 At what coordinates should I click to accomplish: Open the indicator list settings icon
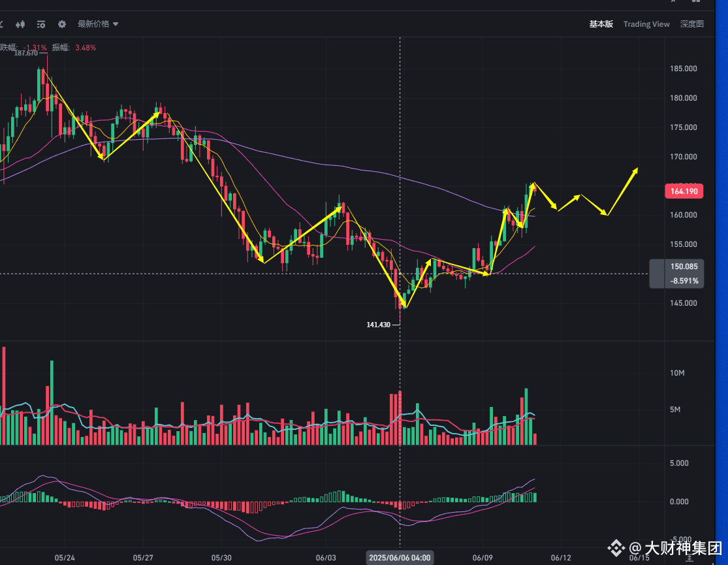click(41, 24)
